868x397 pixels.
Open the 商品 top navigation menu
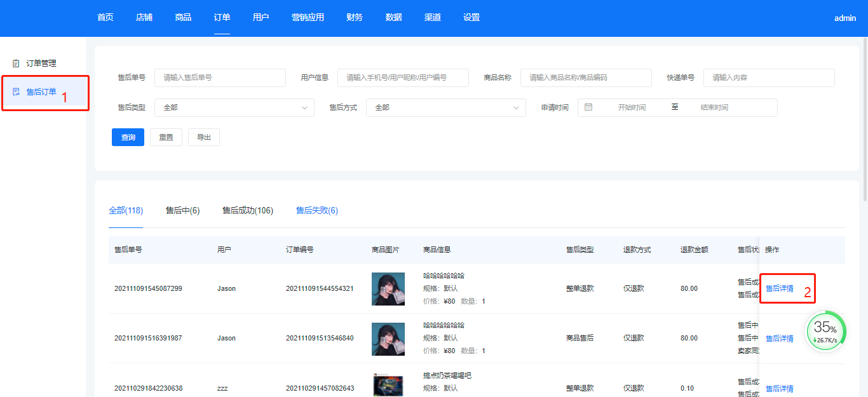pos(183,18)
